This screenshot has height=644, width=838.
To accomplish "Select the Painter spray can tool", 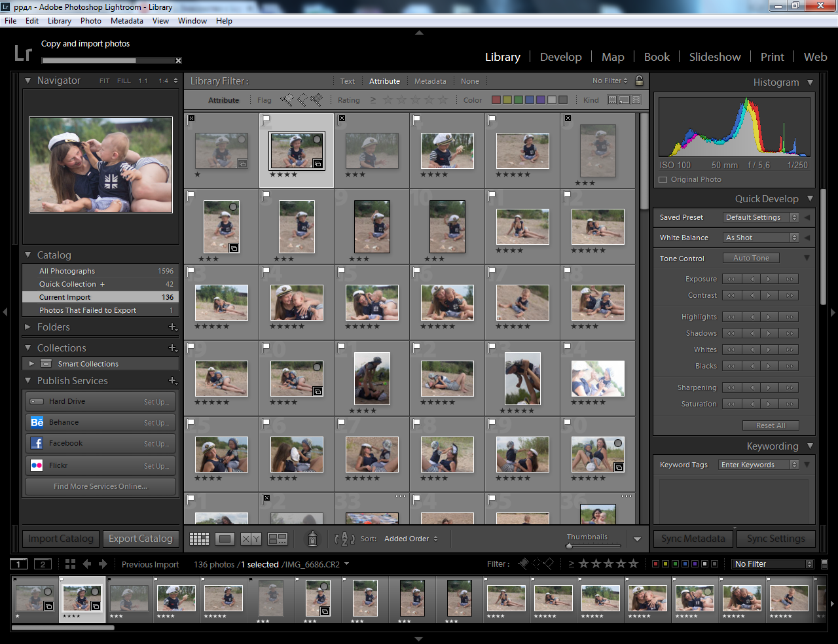I will click(312, 539).
